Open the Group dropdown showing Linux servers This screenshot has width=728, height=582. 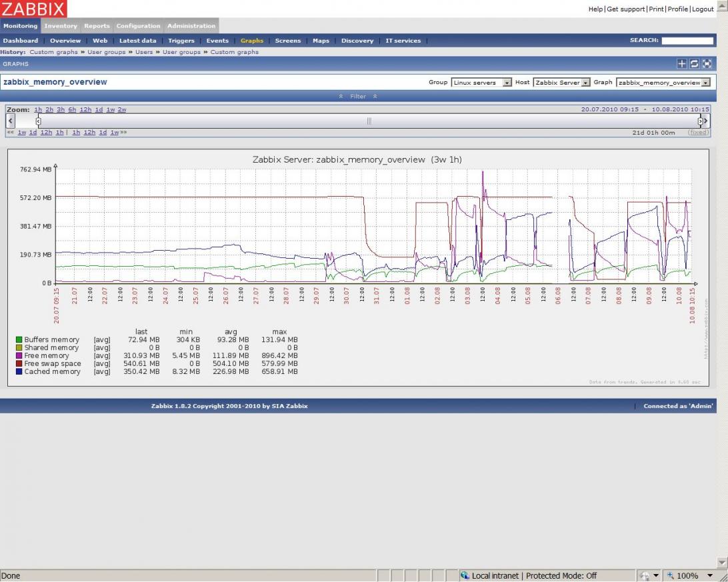[481, 83]
